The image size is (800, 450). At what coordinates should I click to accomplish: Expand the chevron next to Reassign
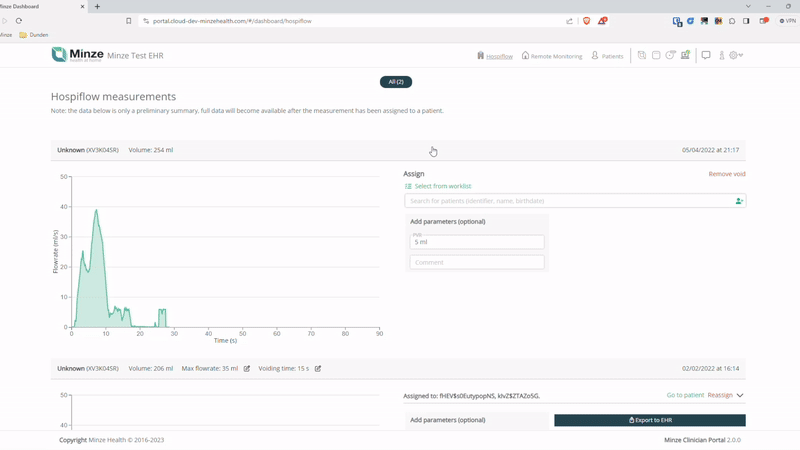tap(740, 395)
